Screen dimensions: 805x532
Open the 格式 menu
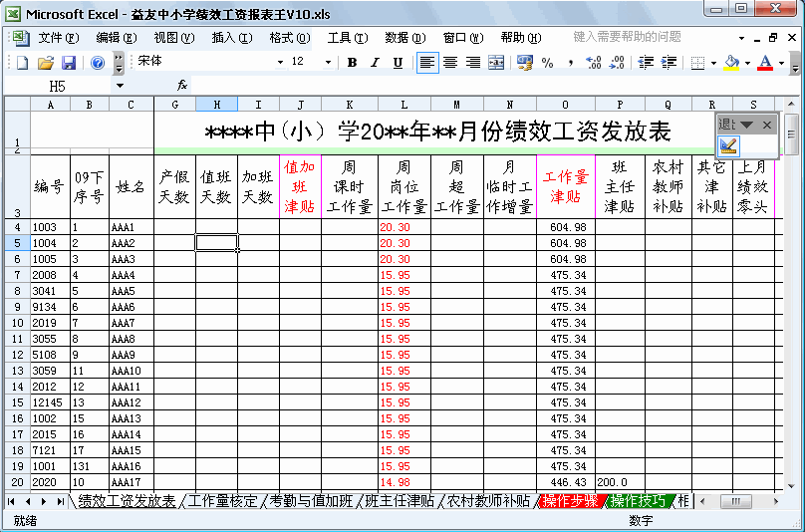[290, 38]
